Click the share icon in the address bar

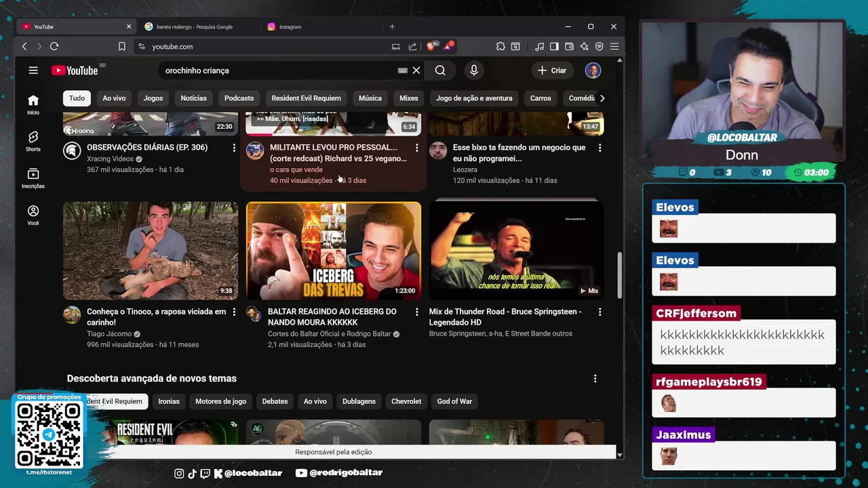tap(412, 46)
